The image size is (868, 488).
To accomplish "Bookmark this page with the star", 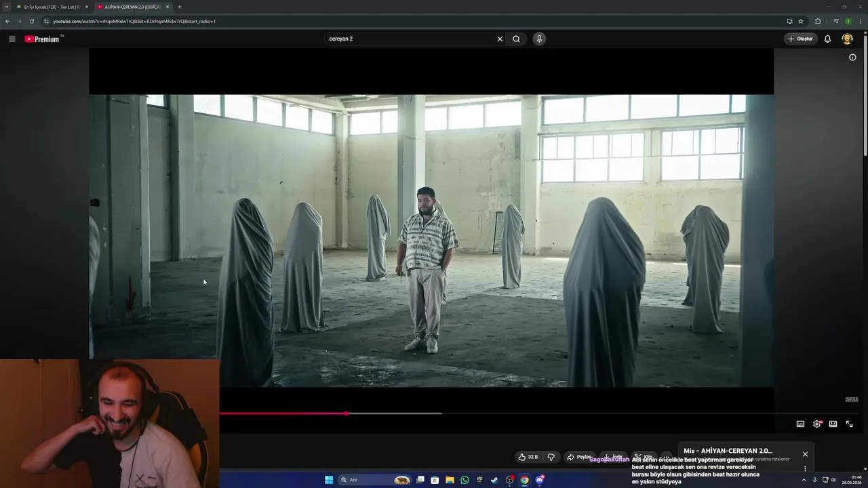I will tap(801, 21).
